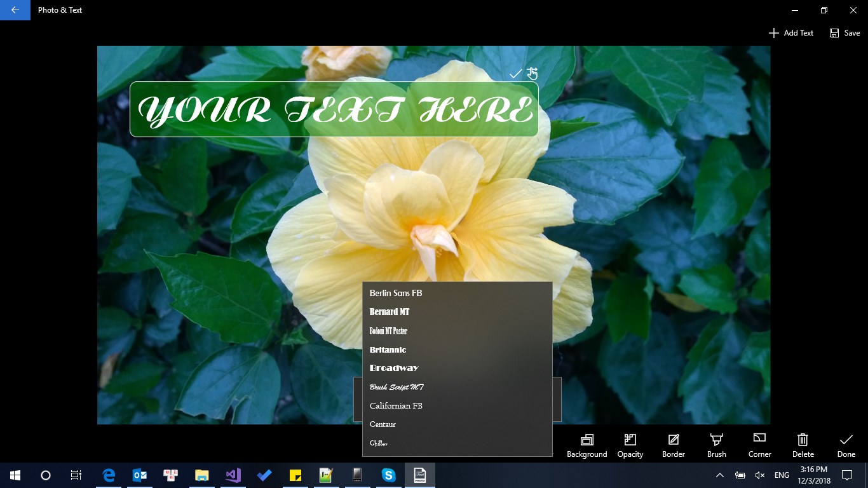Click Done checkmark in bottom toolbar
Screen dimensions: 868x488
pos(846,445)
